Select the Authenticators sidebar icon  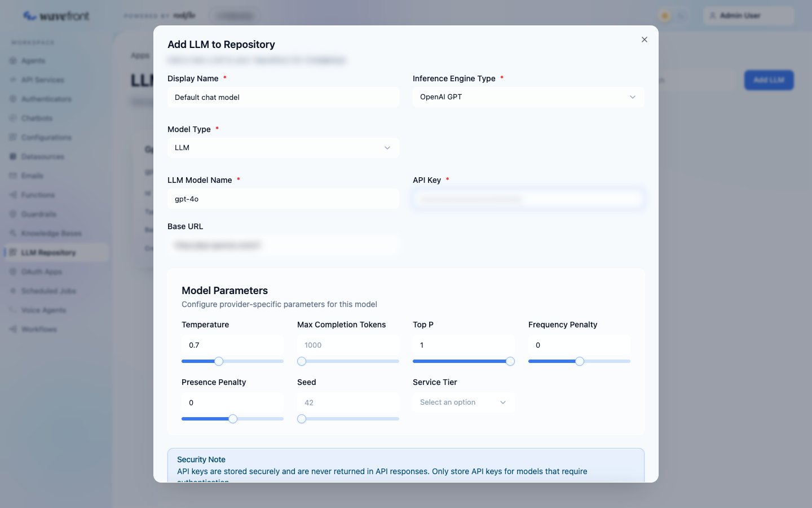click(13, 99)
